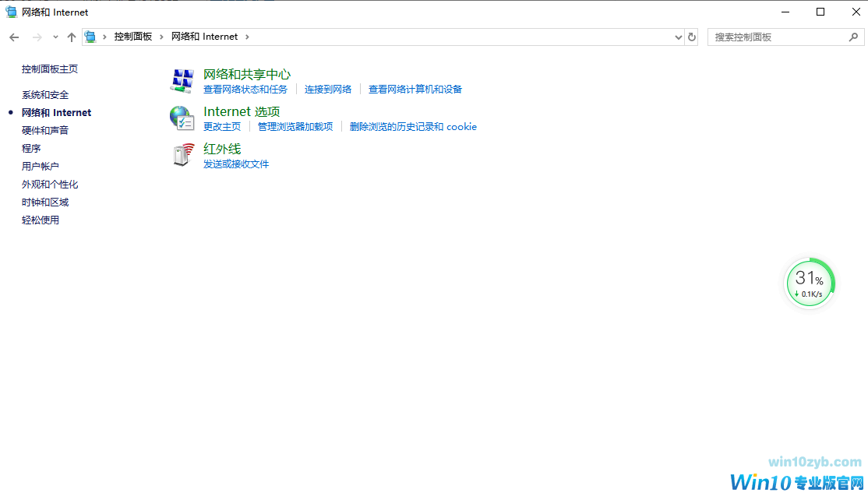Screen dimensions: 868x493
Task: Click the search magnifier icon
Action: coord(853,37)
